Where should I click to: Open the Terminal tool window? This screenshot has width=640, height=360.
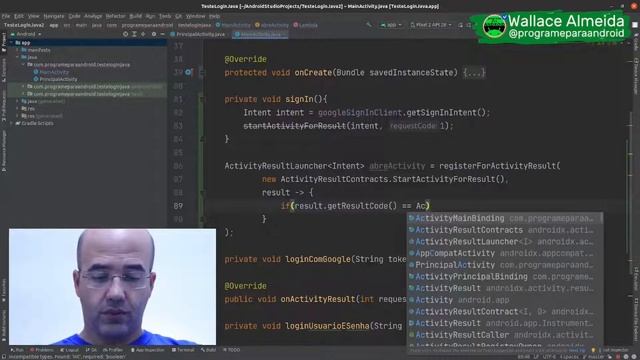click(183, 350)
